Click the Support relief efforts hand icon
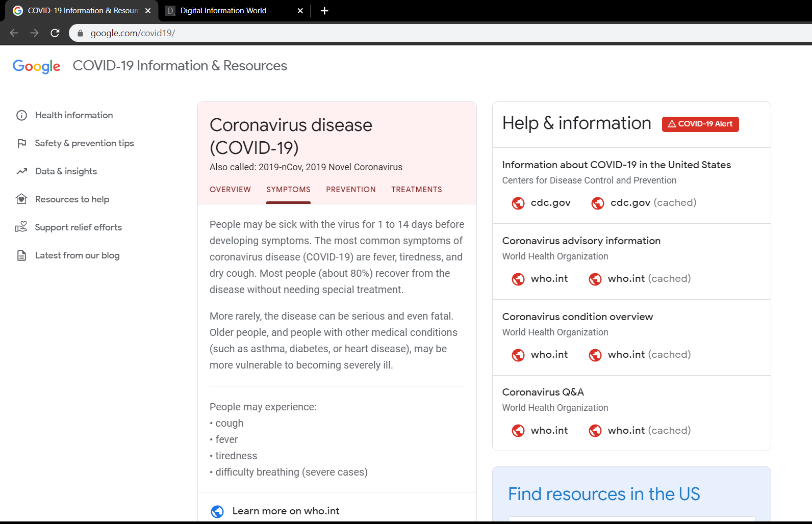The height and width of the screenshot is (524, 812). tap(21, 227)
